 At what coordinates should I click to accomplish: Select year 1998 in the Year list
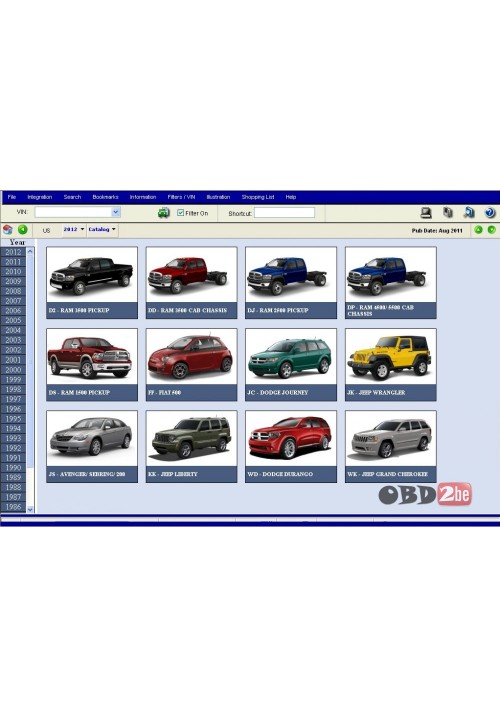point(13,389)
